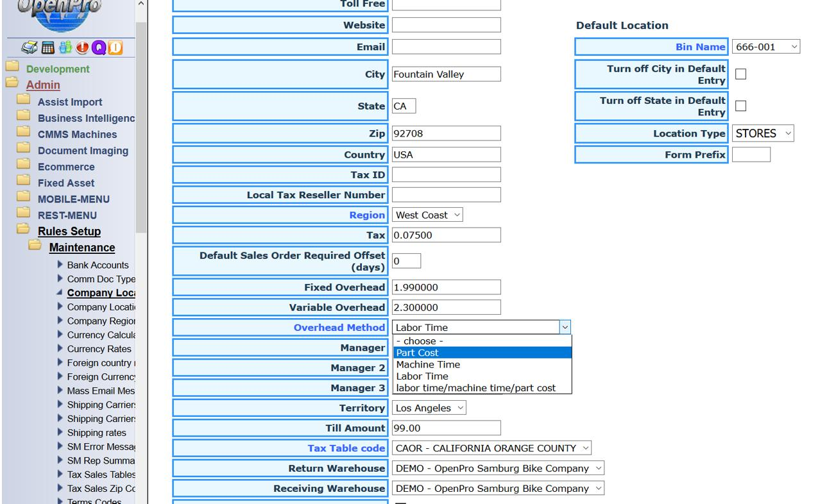The image size is (836, 504).
Task: Open the Bin Name label link
Action: [x=700, y=47]
